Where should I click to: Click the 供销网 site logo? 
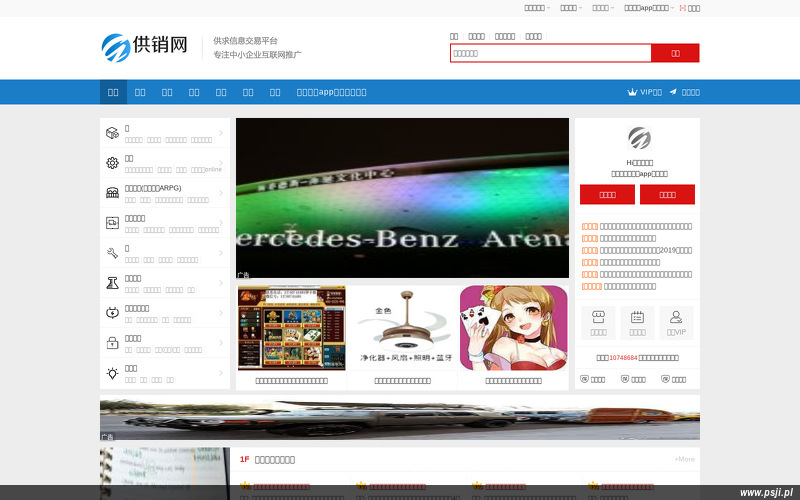pyautogui.click(x=144, y=47)
